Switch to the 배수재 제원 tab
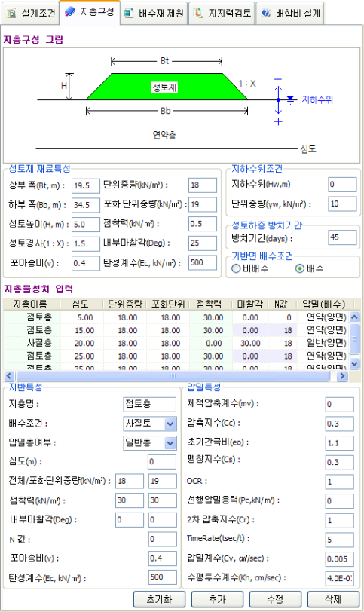Viewport: 364px width, 612px height. [154, 14]
